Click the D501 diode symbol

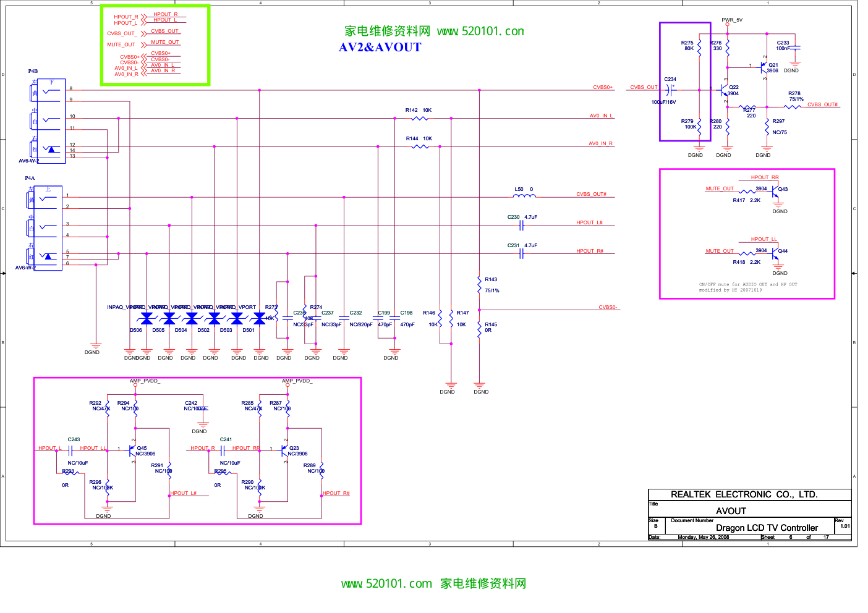point(260,318)
